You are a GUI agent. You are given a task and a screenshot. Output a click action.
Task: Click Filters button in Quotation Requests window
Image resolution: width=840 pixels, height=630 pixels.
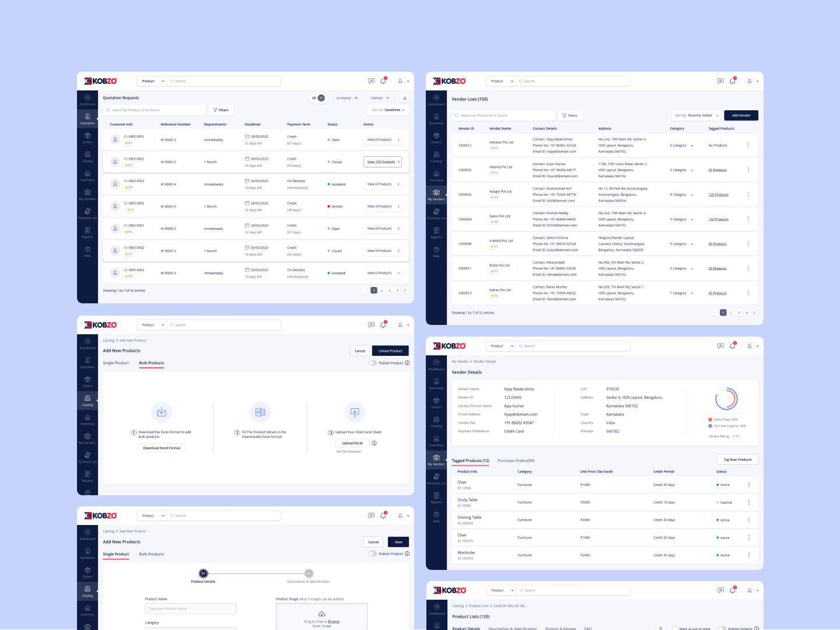(x=220, y=110)
